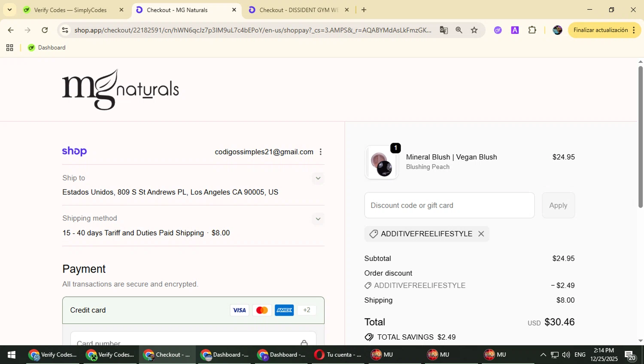Open the notification center
This screenshot has width=644, height=364.
pos(630,355)
